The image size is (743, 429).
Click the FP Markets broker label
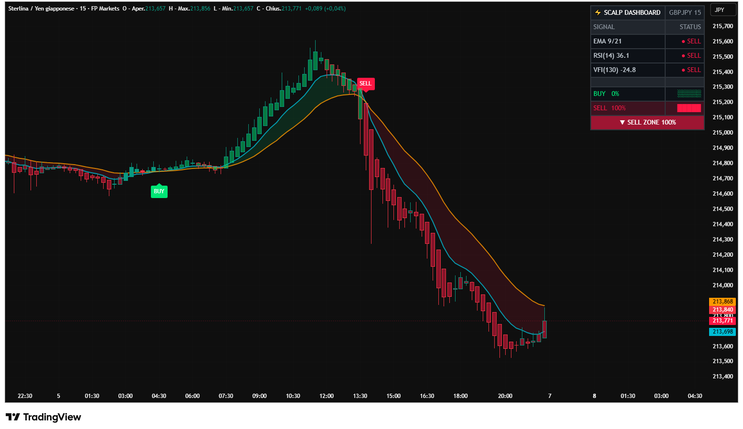click(x=103, y=9)
